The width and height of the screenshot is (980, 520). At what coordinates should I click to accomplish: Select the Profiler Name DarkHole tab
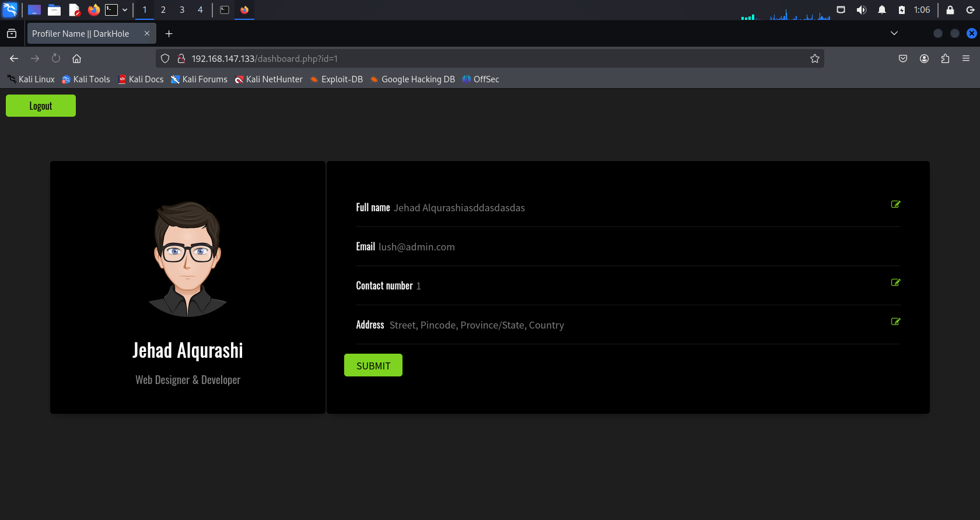[82, 34]
